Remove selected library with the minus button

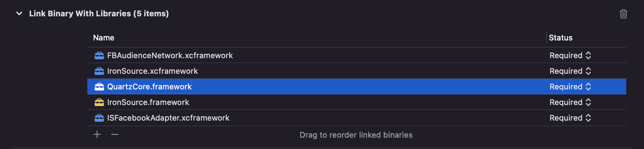[115, 134]
